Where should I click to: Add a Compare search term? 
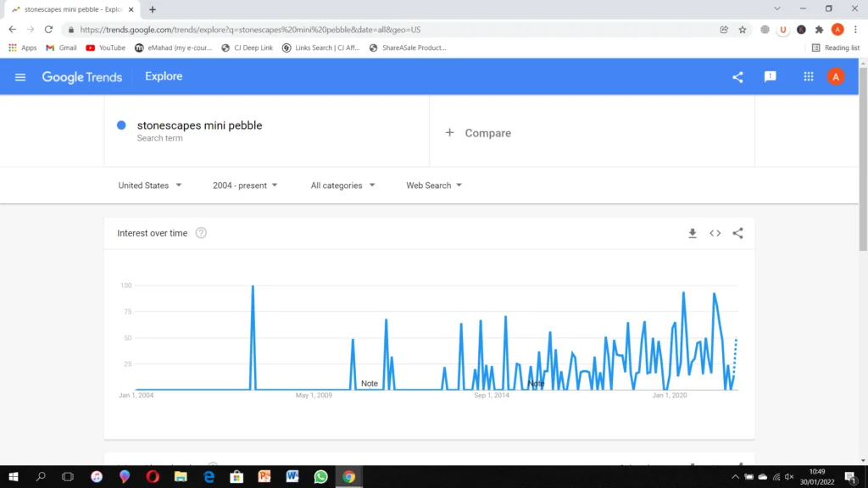coord(478,133)
